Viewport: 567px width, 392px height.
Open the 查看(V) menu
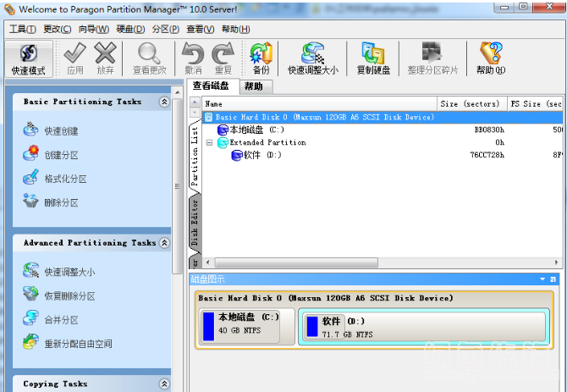[x=201, y=30]
